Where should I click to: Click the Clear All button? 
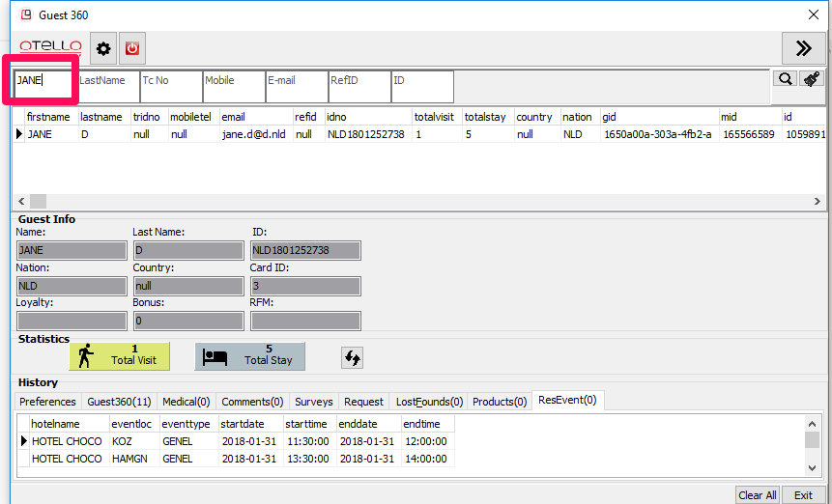point(758,495)
